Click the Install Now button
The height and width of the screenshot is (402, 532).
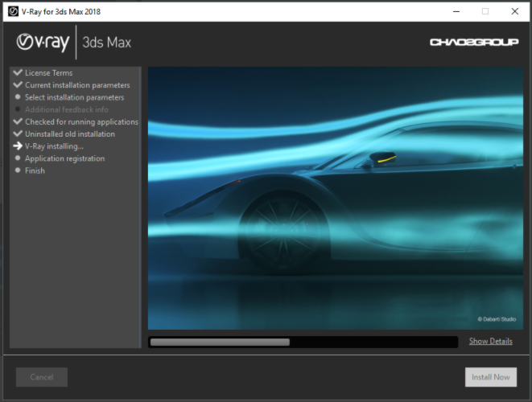491,377
